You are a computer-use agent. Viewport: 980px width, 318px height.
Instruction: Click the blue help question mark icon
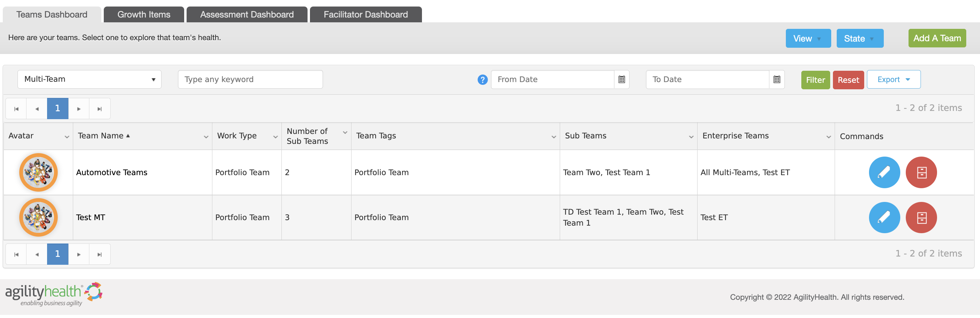482,80
